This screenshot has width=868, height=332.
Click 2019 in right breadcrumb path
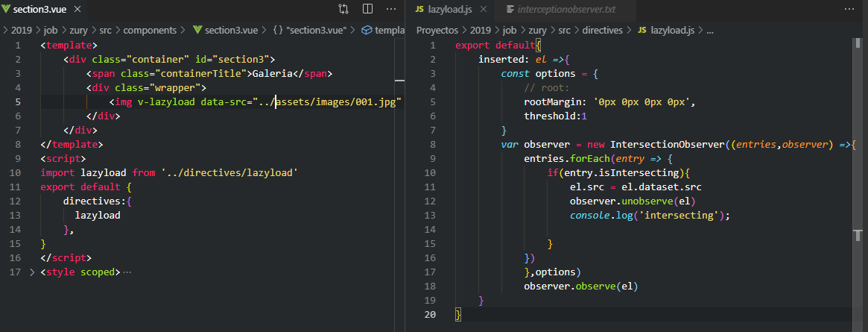[x=478, y=31]
